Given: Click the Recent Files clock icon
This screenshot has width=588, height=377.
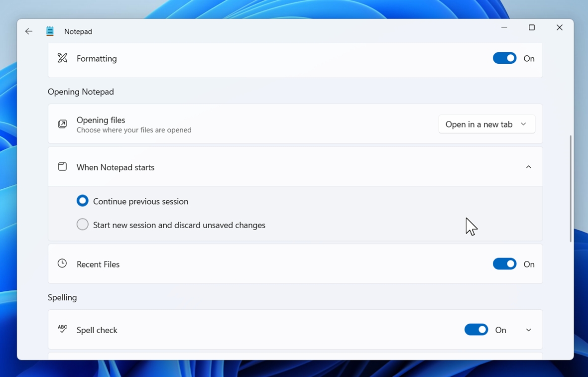Looking at the screenshot, I should pos(62,263).
